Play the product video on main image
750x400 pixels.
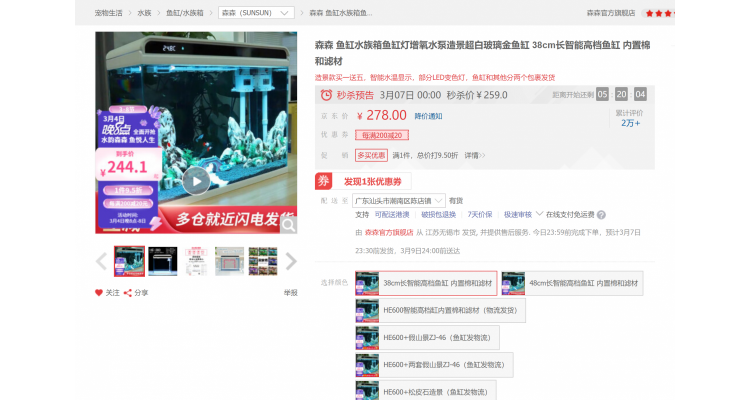[x=196, y=181]
